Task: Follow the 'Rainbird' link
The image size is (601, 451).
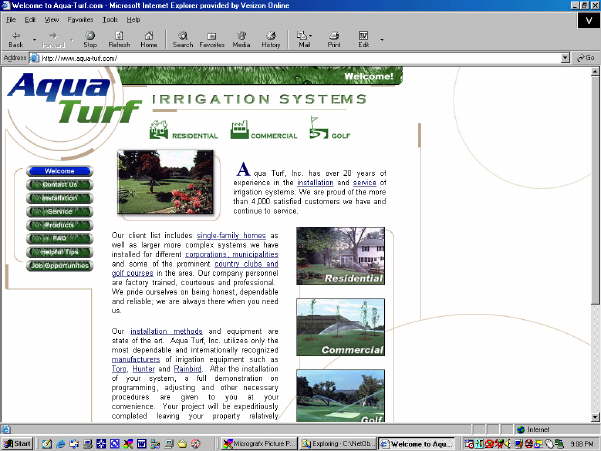Action: tap(187, 369)
